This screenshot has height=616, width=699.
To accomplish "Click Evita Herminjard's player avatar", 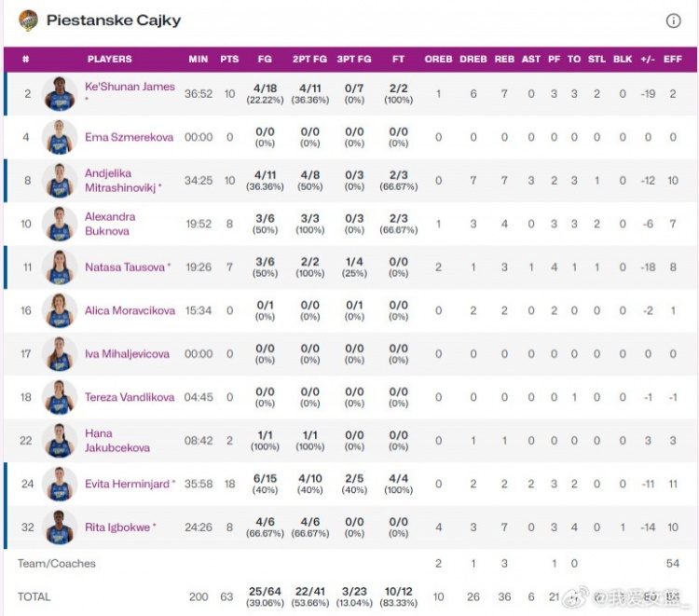I will (x=60, y=484).
